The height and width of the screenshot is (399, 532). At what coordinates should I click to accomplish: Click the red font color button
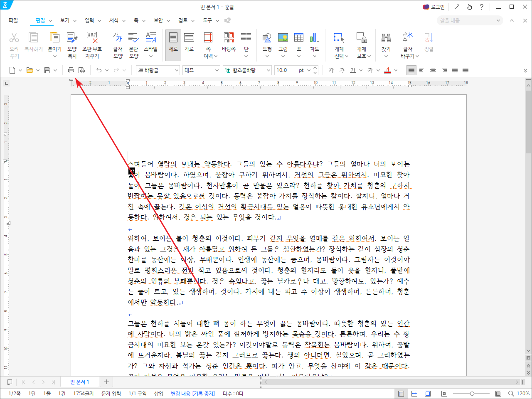(388, 70)
